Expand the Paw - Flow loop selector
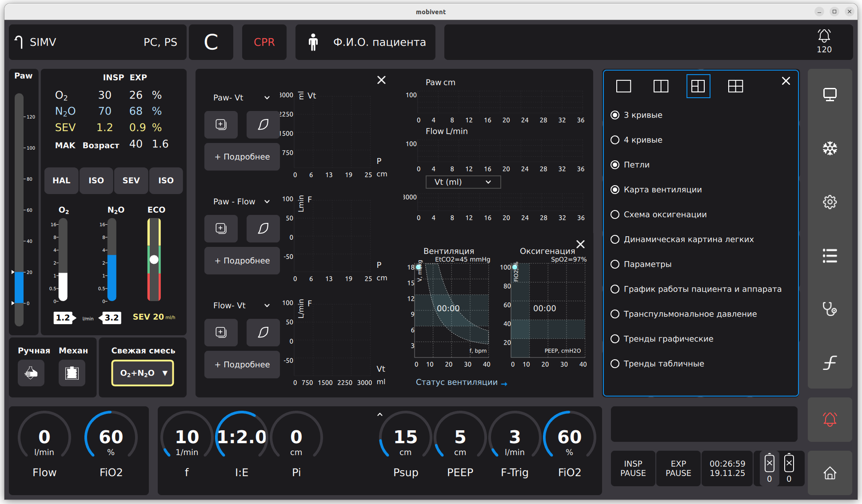Screen dimensions: 862x504 [241, 202]
